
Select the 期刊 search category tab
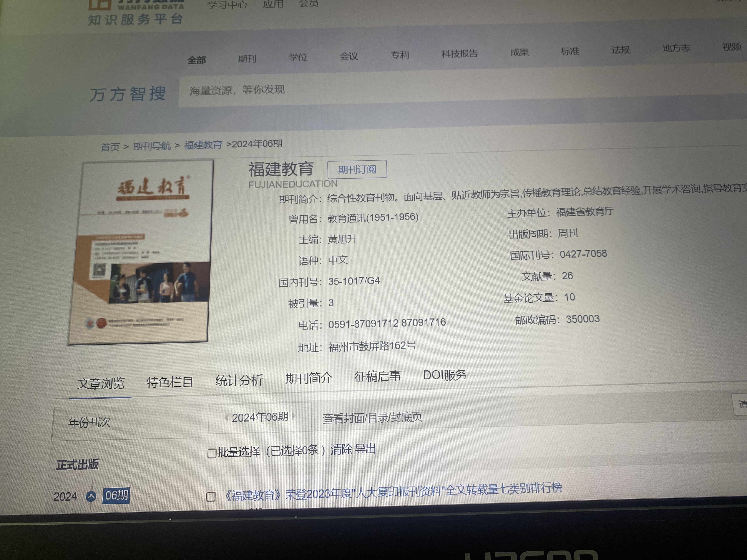(247, 59)
